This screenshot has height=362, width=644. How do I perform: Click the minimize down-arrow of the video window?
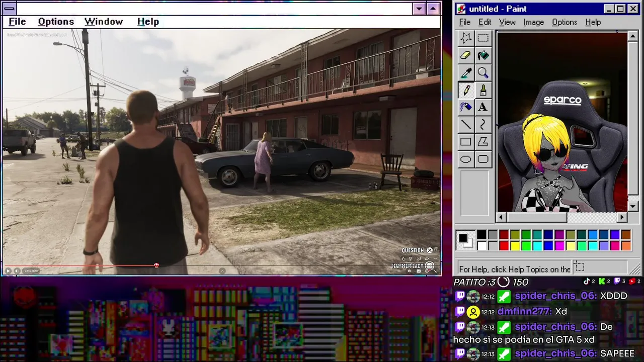(x=419, y=9)
